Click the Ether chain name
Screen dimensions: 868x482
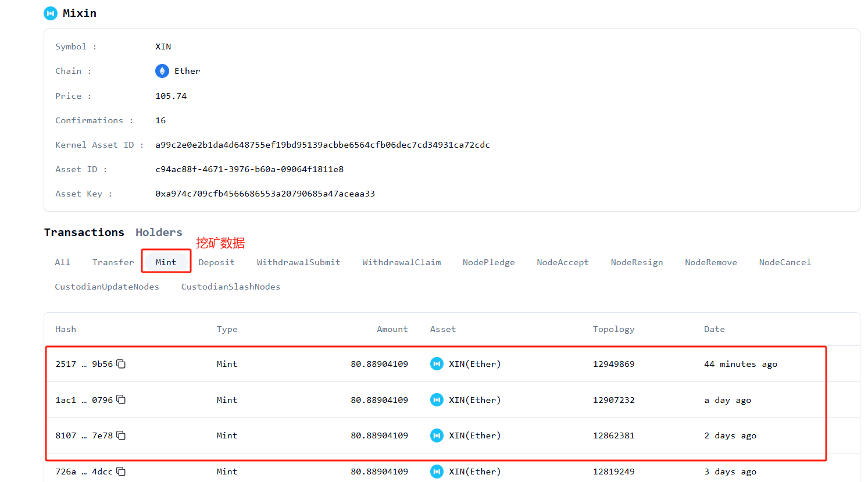(x=187, y=71)
